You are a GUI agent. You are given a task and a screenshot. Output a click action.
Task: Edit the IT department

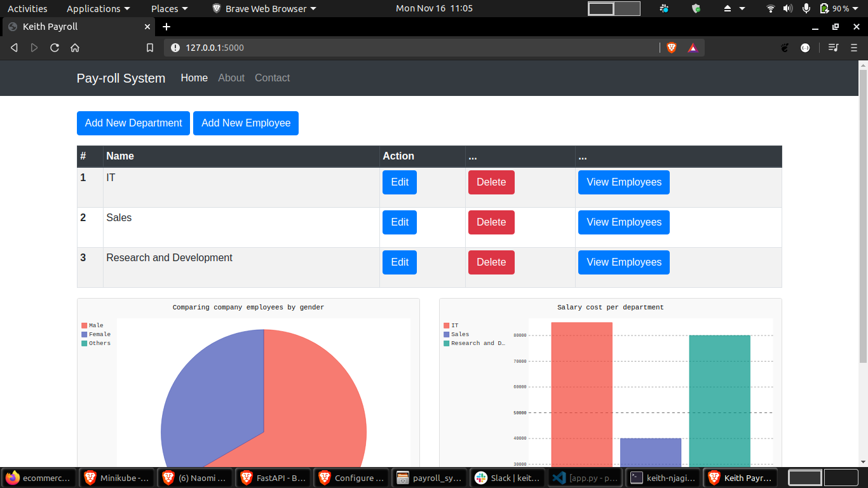pyautogui.click(x=400, y=182)
